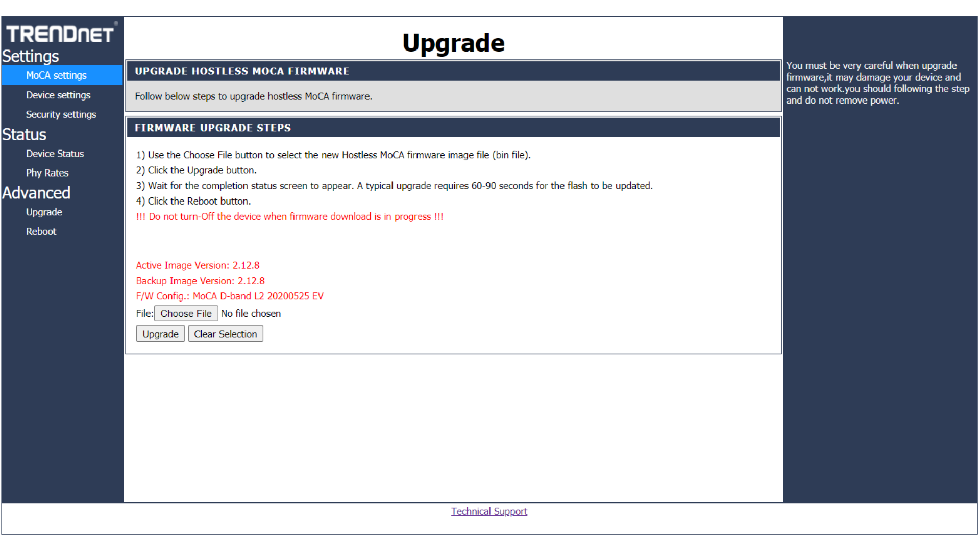Open Technical Support link
980x551 pixels.
click(488, 512)
